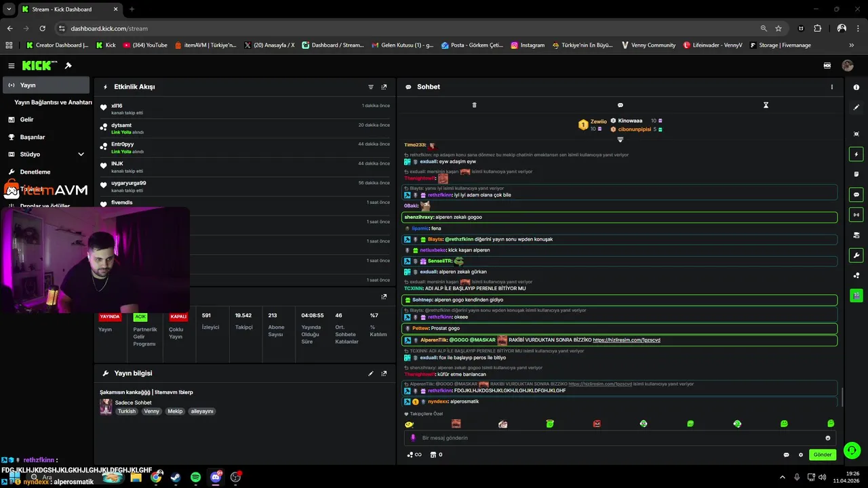Open Spotify from the Windows taskbar
Screen dimensions: 868x488
pyautogui.click(x=196, y=477)
